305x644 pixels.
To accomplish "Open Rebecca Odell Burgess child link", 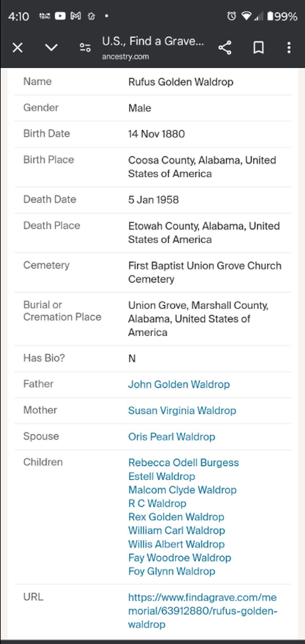I will pyautogui.click(x=183, y=462).
